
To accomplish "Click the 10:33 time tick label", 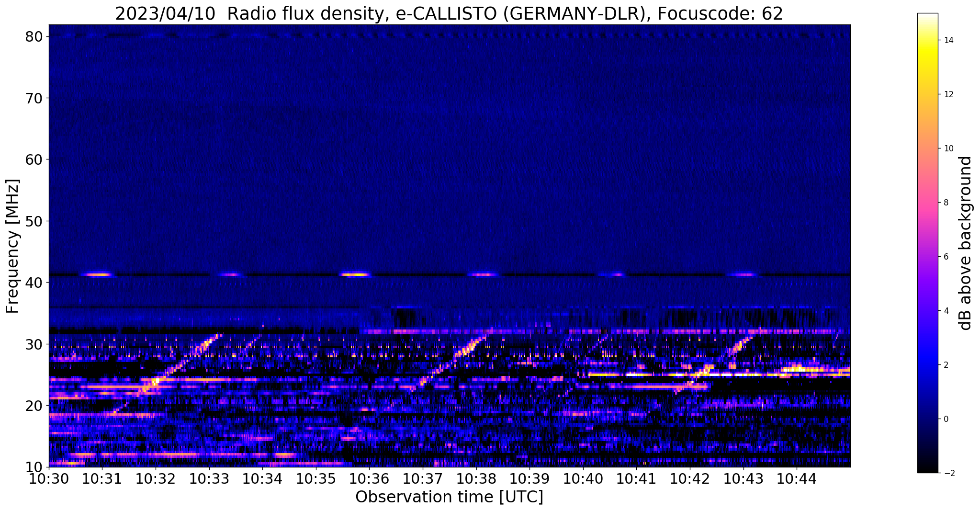I will tap(209, 478).
